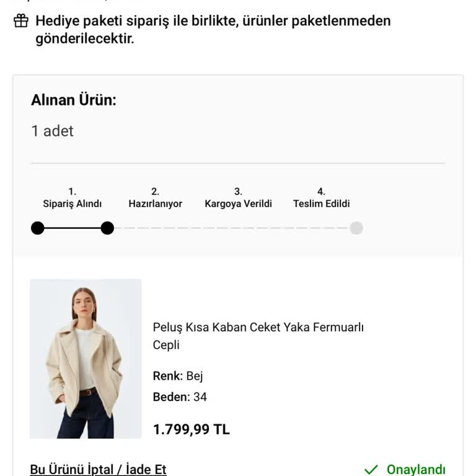Click the Renk: Bej color label
This screenshot has height=476, width=476.
click(x=178, y=376)
